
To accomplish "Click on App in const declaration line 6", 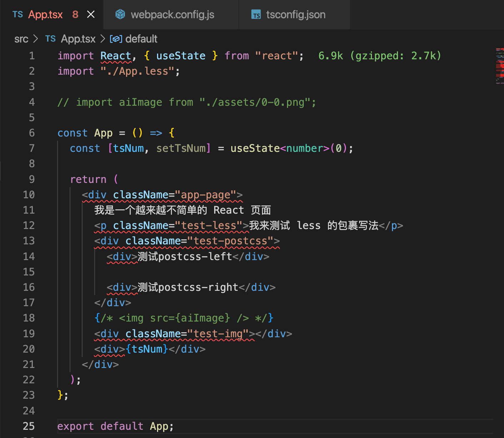I will (104, 133).
